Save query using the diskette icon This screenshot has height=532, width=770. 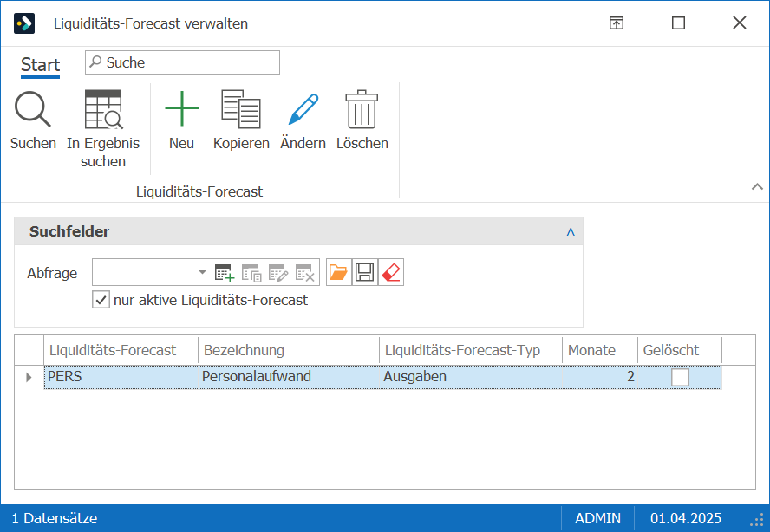pyautogui.click(x=365, y=272)
